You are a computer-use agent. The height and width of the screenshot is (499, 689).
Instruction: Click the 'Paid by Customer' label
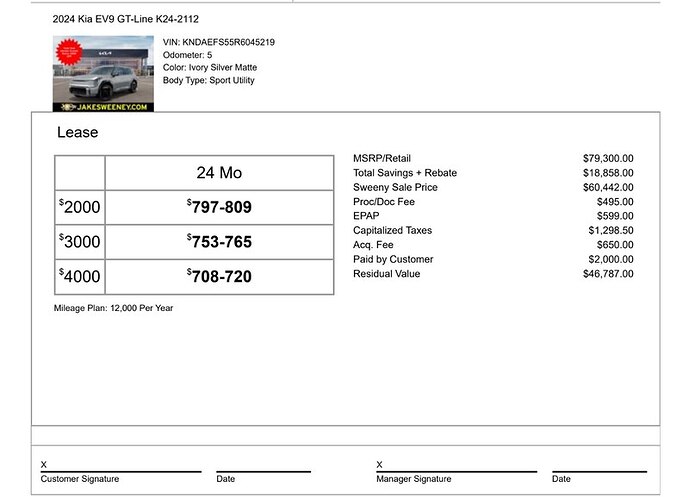[x=393, y=259]
